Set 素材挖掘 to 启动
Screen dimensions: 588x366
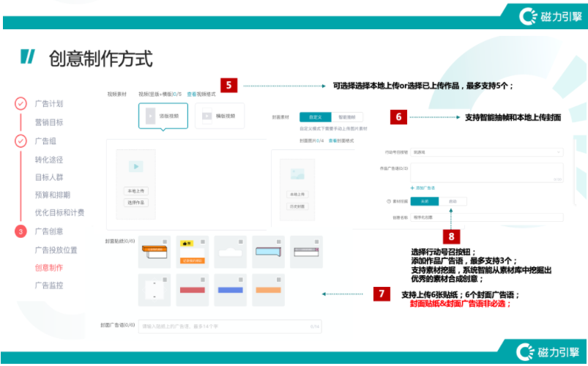[x=453, y=201]
